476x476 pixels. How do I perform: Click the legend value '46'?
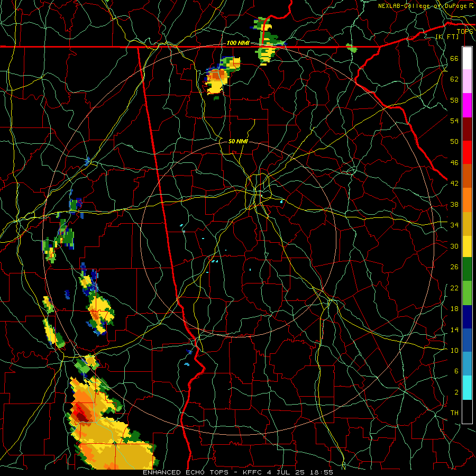[x=454, y=162]
